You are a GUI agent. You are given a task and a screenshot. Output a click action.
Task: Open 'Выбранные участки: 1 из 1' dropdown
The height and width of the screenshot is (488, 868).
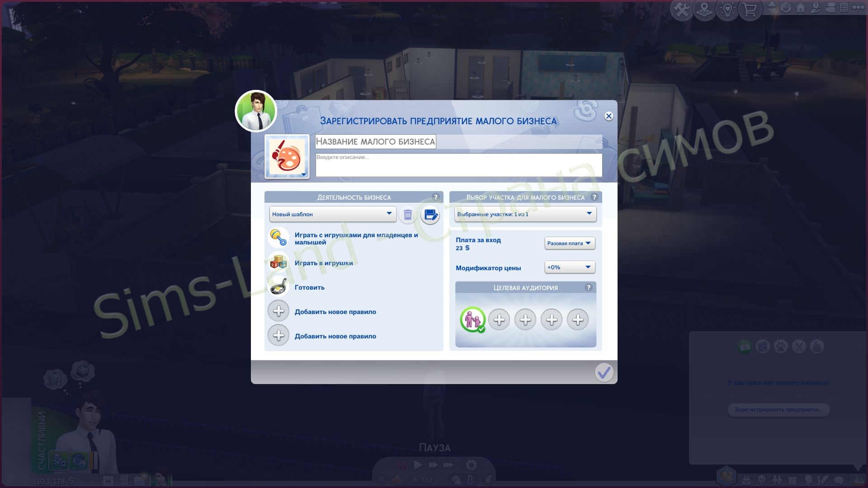click(x=525, y=214)
